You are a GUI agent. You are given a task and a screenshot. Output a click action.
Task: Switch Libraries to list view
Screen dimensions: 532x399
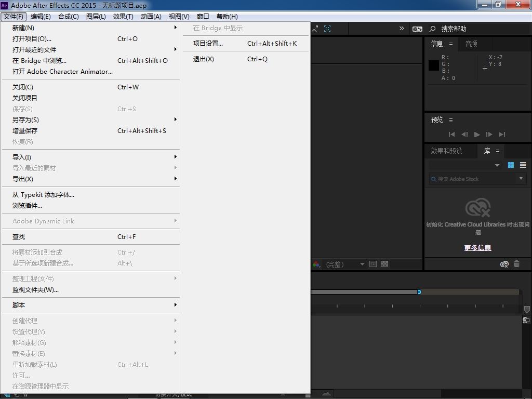[523, 165]
